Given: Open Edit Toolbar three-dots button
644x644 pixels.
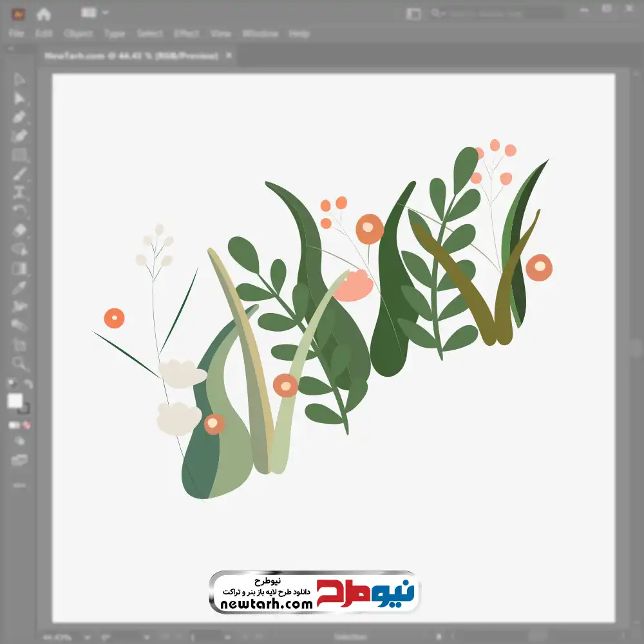Looking at the screenshot, I should click(x=19, y=485).
